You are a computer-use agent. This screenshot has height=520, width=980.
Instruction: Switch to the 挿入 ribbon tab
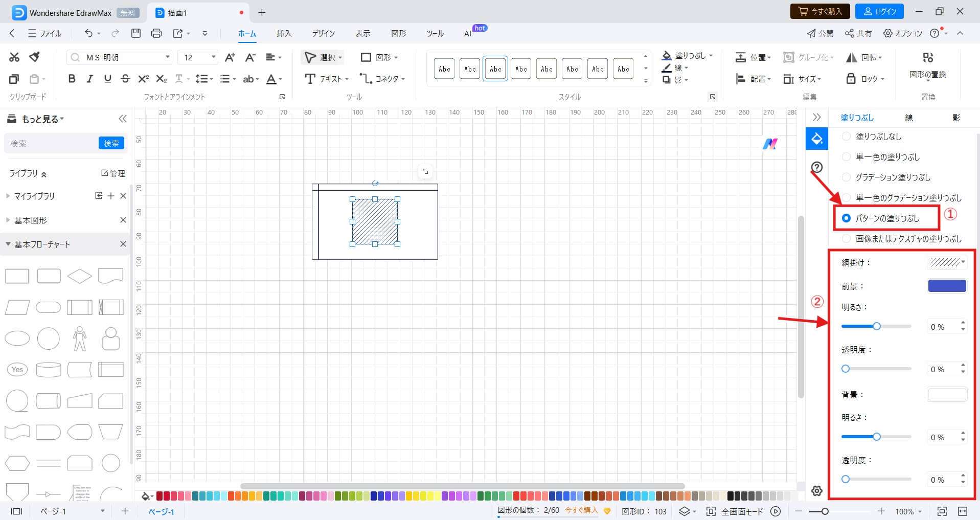[284, 33]
